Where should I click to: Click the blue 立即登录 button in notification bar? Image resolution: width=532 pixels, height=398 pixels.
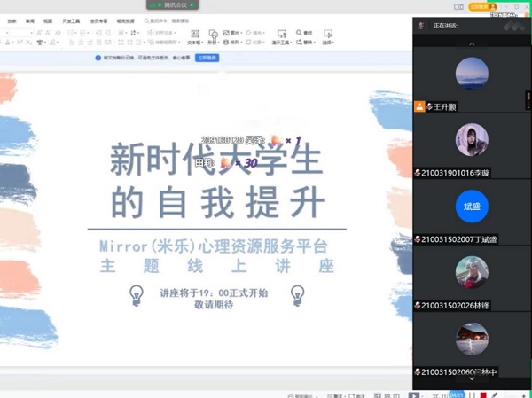[207, 58]
